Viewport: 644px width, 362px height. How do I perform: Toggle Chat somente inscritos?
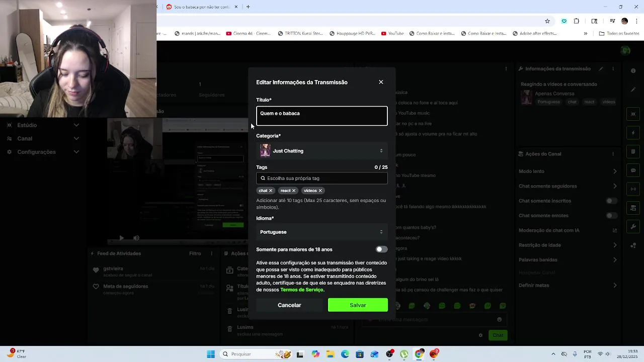tap(611, 201)
